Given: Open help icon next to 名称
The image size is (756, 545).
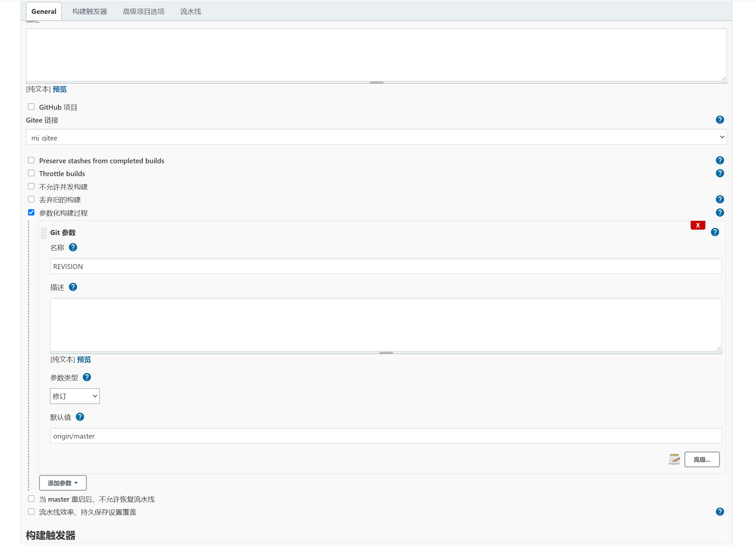Looking at the screenshot, I should point(73,248).
